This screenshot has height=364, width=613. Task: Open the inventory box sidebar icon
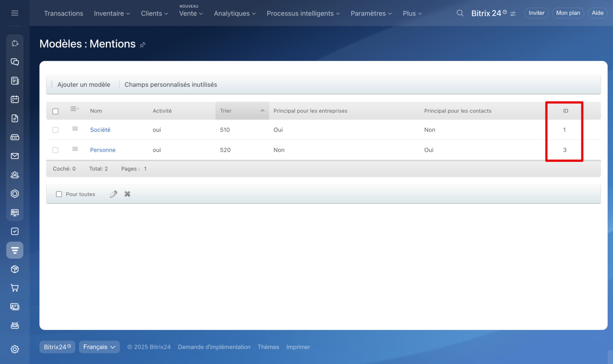pos(15,269)
